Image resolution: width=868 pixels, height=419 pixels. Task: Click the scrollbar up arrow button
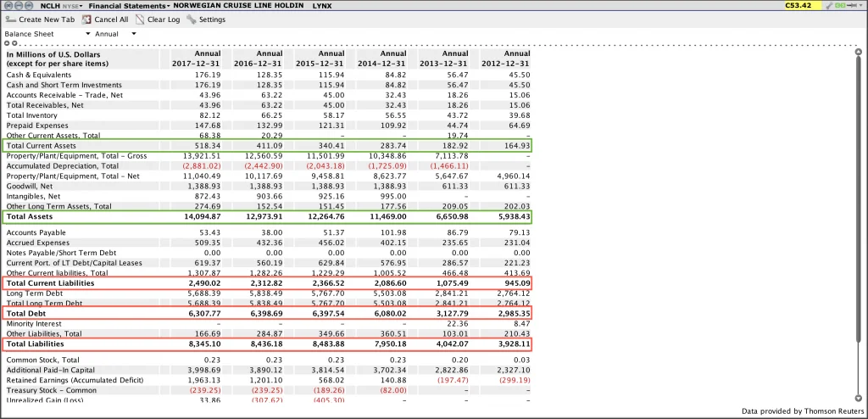(858, 52)
